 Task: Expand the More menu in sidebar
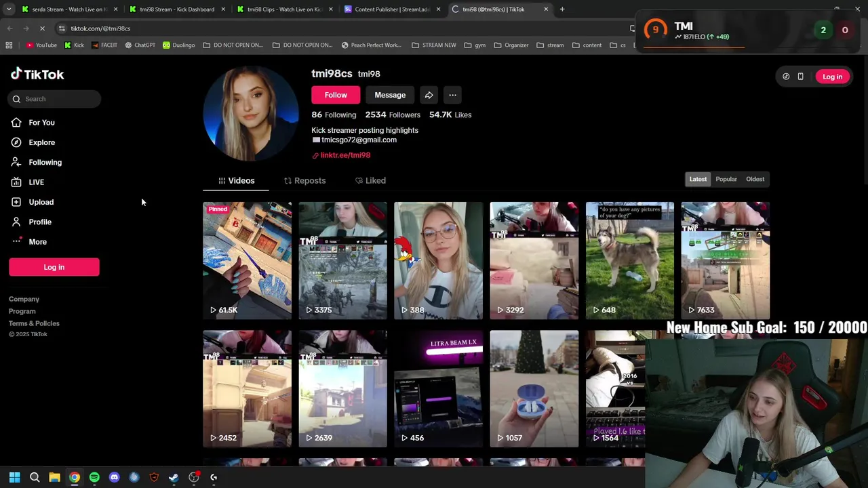coord(37,242)
